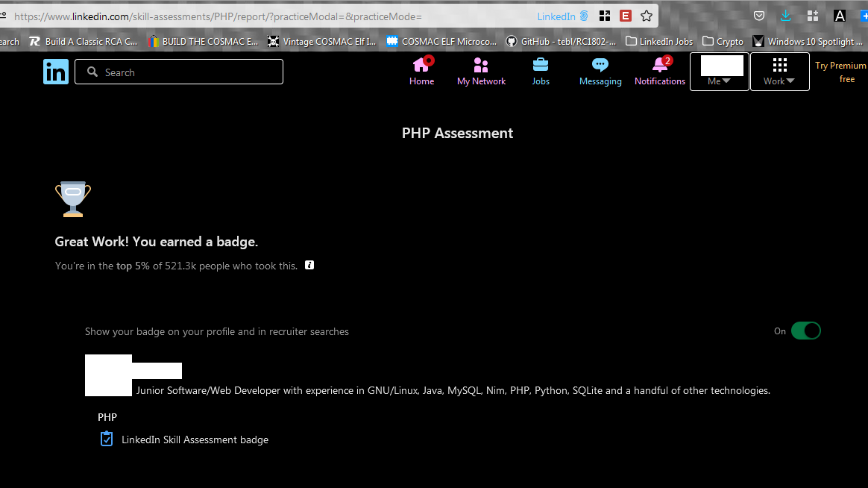This screenshot has height=488, width=868.
Task: Click the trophy badge icon
Action: pos(73,198)
